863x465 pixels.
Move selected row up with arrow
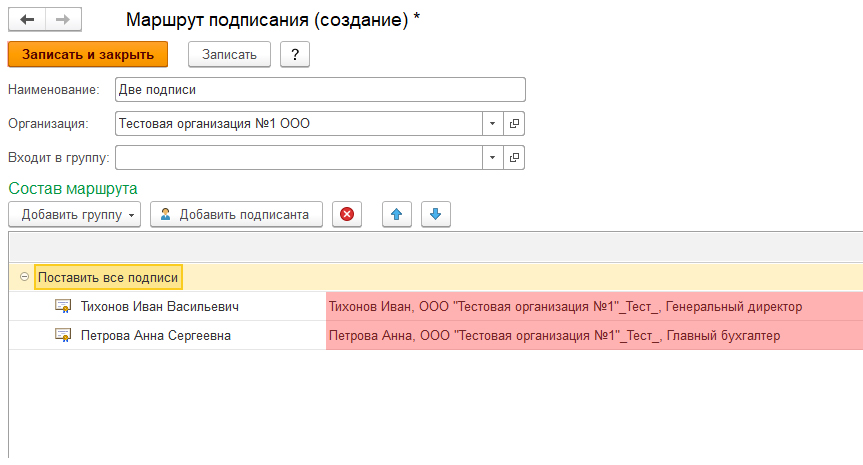point(397,214)
